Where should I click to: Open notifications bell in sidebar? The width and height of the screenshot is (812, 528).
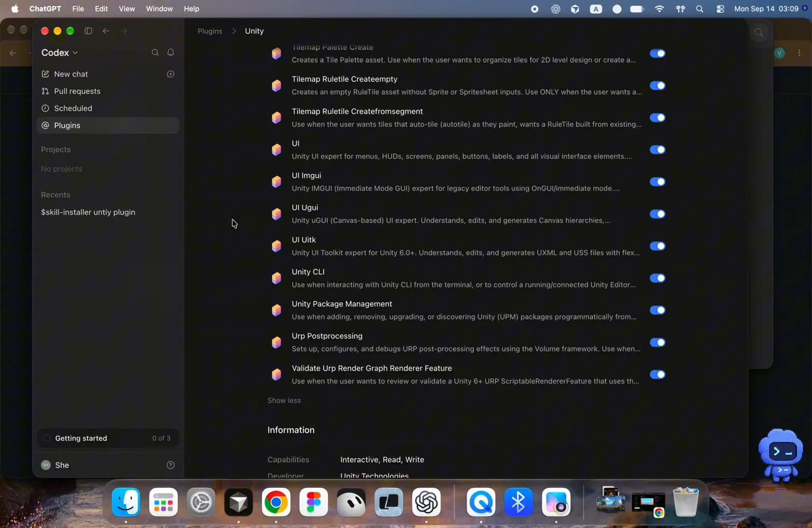[x=171, y=53]
